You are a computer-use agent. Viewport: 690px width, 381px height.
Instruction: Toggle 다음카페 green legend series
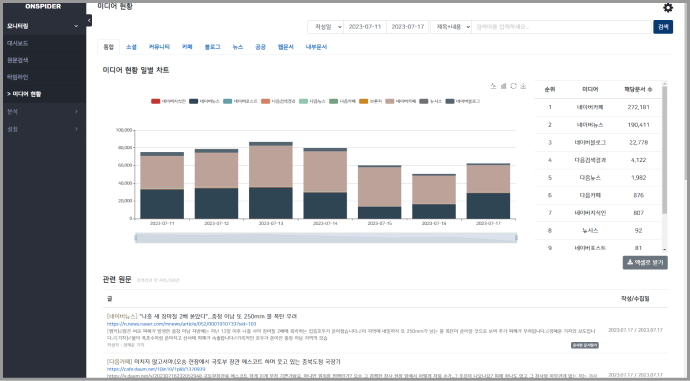coord(342,101)
